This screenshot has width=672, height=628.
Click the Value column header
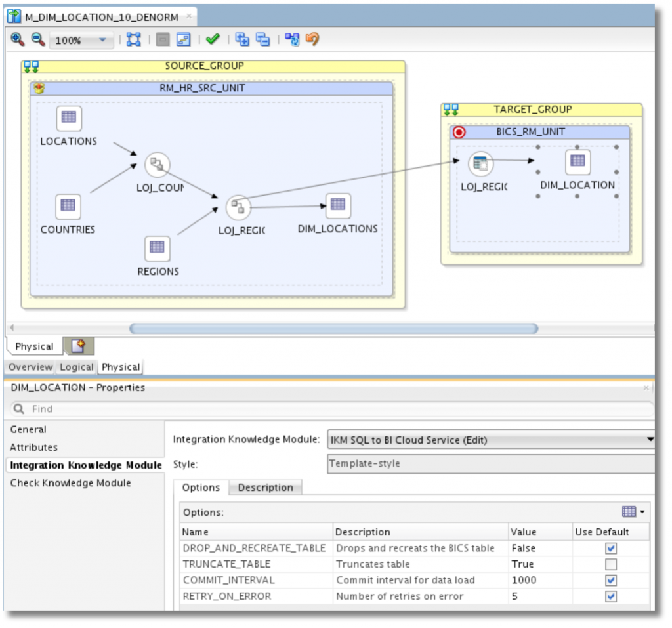540,532
